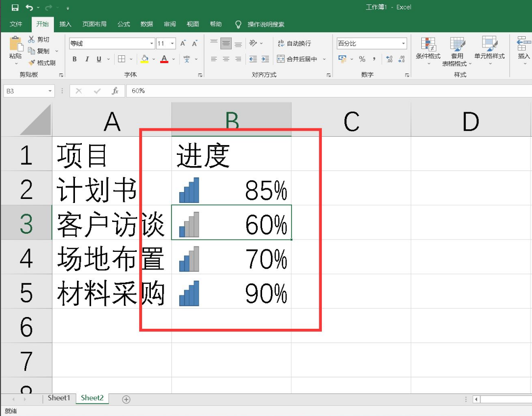Viewport: 532px width, 416px height.
Task: Select cell containing 材料采购
Action: coord(112,292)
